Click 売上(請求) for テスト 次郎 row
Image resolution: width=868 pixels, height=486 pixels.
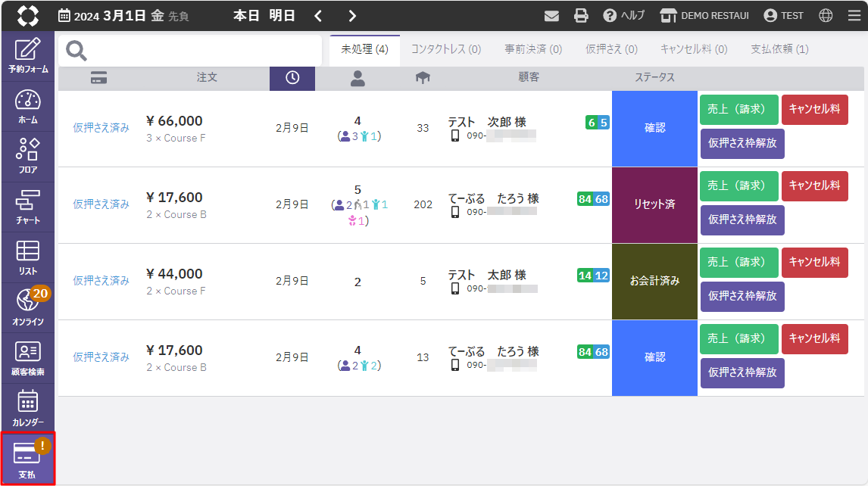click(x=739, y=110)
